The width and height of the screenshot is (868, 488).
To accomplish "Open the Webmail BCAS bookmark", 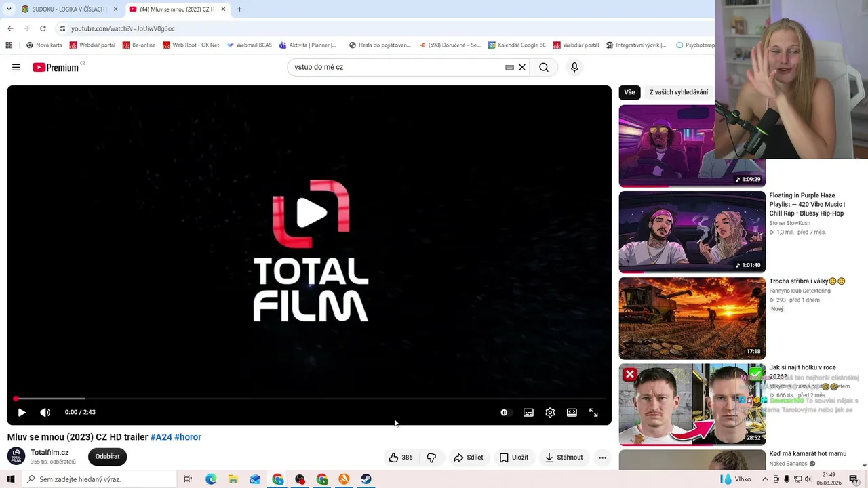I will (x=249, y=45).
